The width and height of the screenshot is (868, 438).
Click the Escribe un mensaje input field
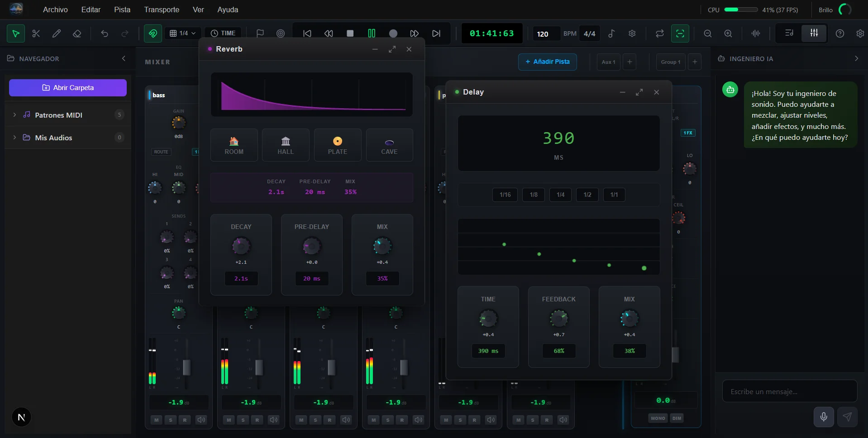click(x=789, y=391)
